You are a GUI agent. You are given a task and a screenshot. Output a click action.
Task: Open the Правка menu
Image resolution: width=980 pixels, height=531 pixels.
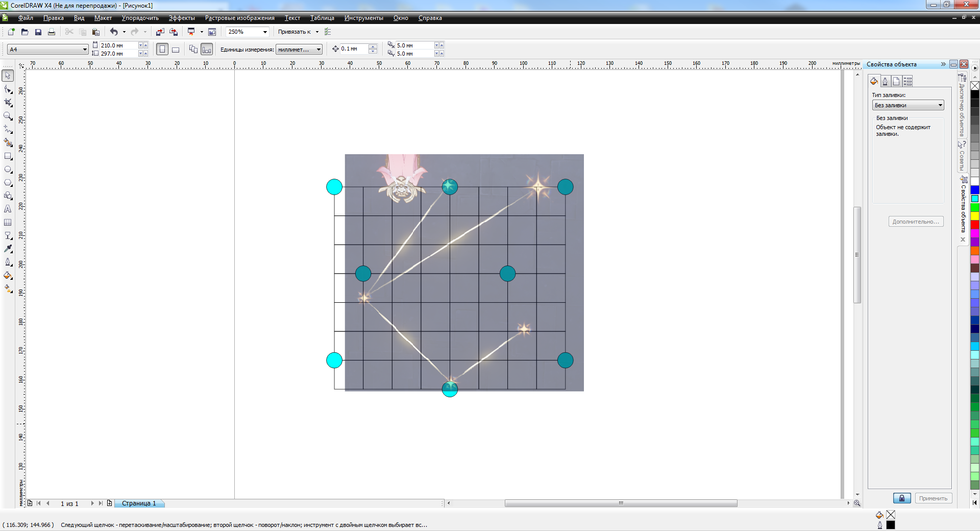click(54, 18)
